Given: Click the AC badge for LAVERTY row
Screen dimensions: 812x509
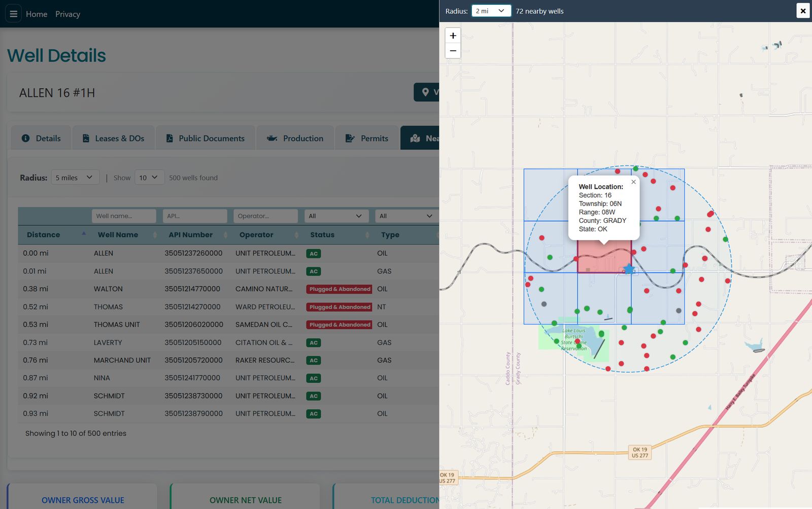Looking at the screenshot, I should point(314,343).
